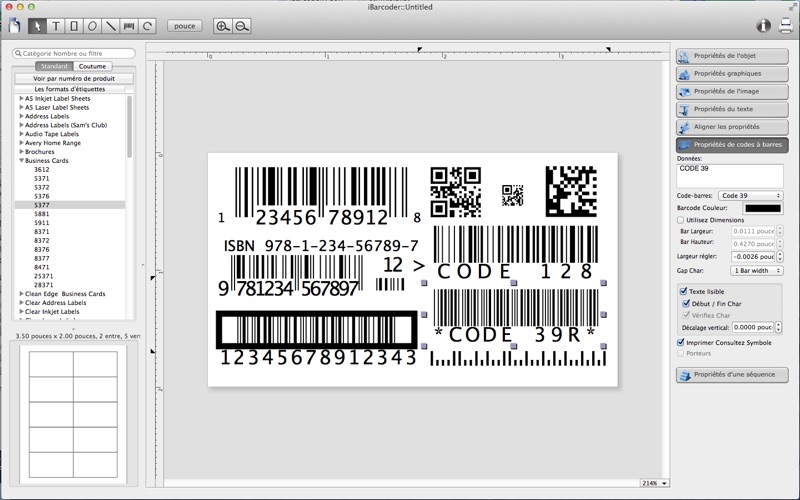Click the new document icon in toolbar
Viewport: 800px width, 500px height.
[x=14, y=26]
